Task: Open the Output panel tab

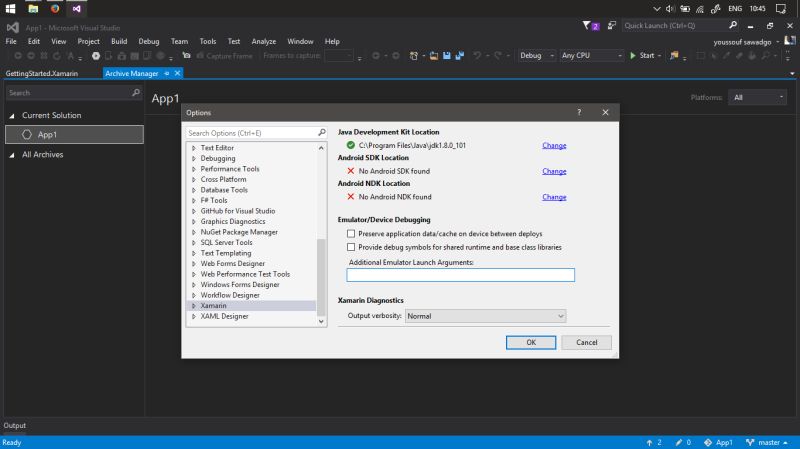Action: (15, 426)
